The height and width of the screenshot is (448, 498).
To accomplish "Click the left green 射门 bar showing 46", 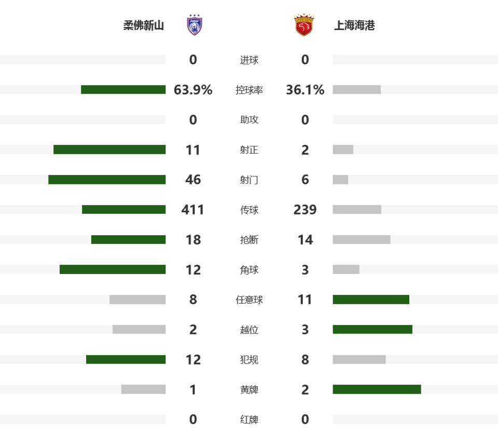I will click(x=107, y=180).
